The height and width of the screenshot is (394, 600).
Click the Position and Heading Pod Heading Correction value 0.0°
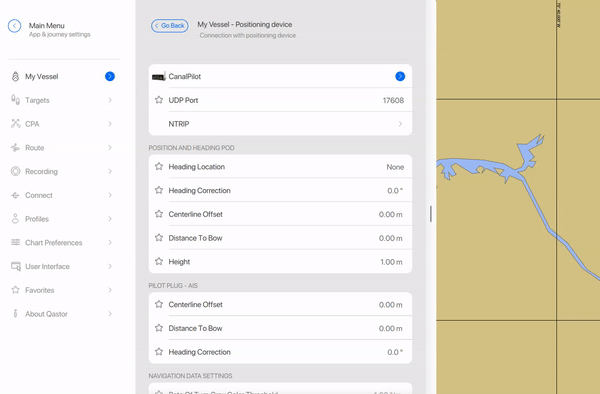tap(395, 191)
